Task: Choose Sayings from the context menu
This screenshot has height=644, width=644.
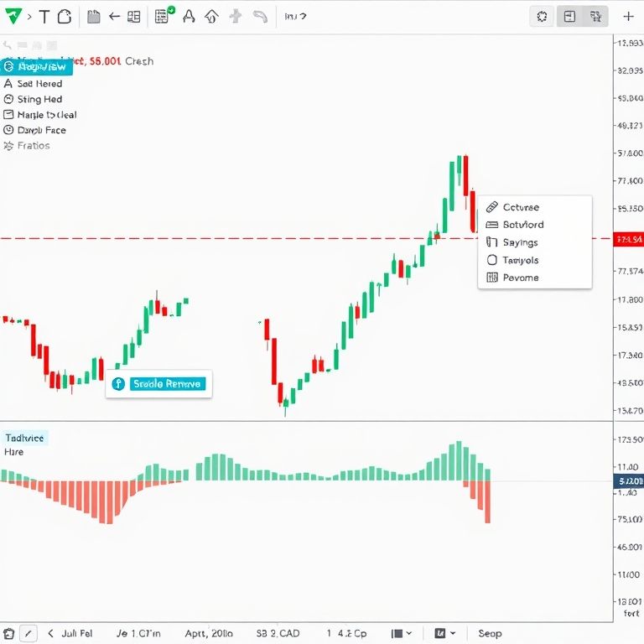Action: 520,242
